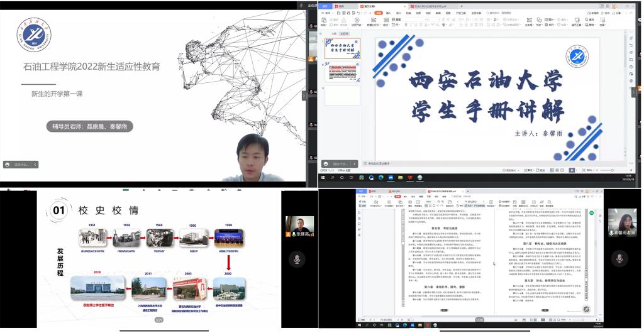Click the round floating button in PDF viewer
Image resolution: width=644 pixels, height=333 pixels.
(586, 310)
